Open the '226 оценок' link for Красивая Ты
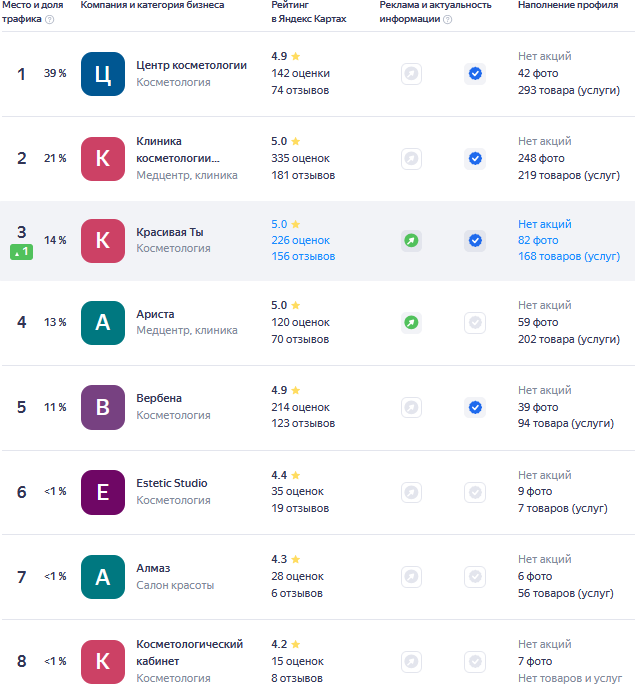 point(300,240)
